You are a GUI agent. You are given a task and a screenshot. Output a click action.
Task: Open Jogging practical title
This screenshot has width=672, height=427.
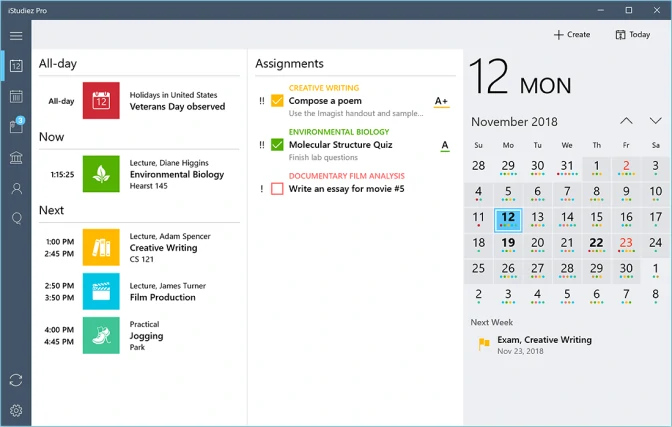coord(146,336)
